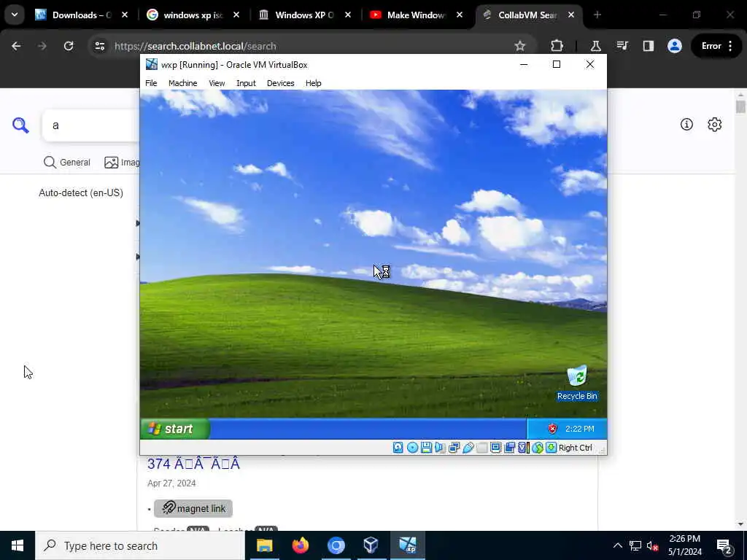Screen dimensions: 747x560
Task: Click VirtualBox recording status icon
Action: tap(509, 448)
